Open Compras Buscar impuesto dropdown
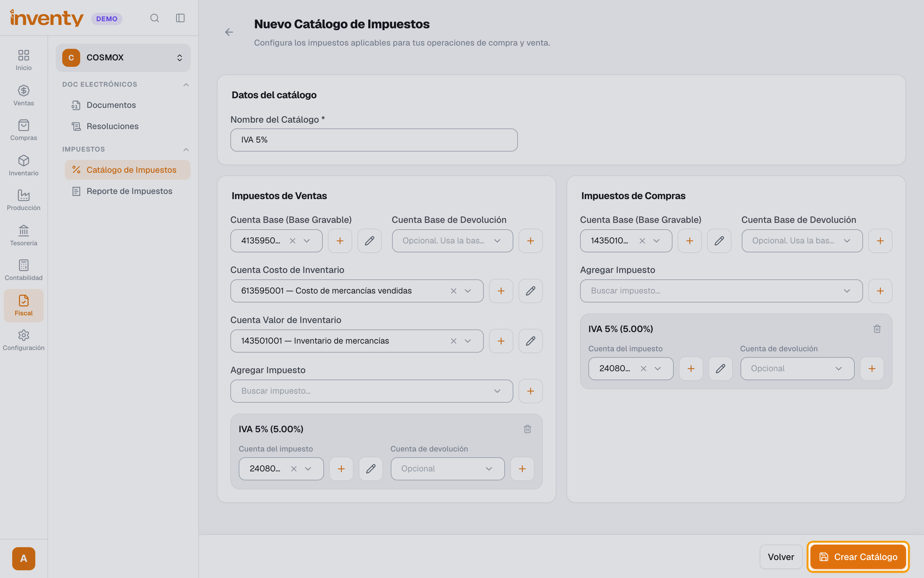 (x=721, y=291)
